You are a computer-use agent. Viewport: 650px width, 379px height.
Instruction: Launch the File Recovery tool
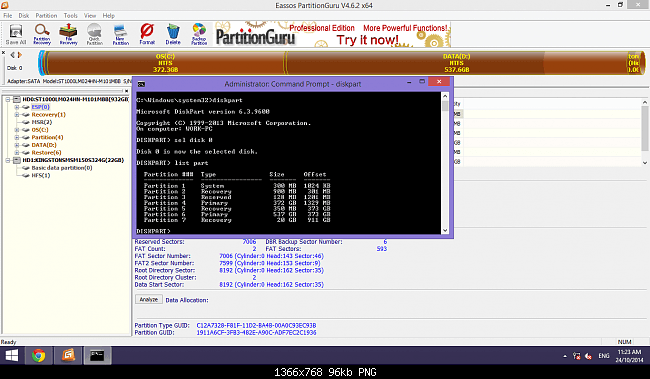[x=68, y=34]
